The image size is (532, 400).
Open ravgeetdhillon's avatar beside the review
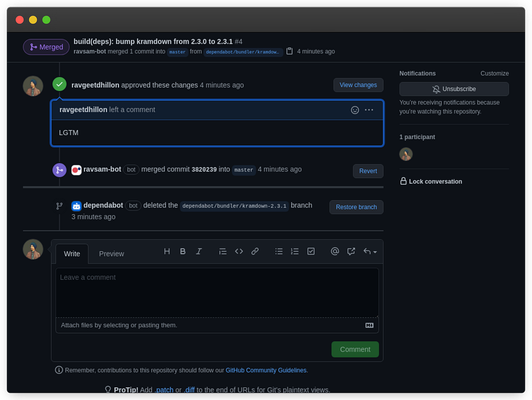[x=33, y=86]
